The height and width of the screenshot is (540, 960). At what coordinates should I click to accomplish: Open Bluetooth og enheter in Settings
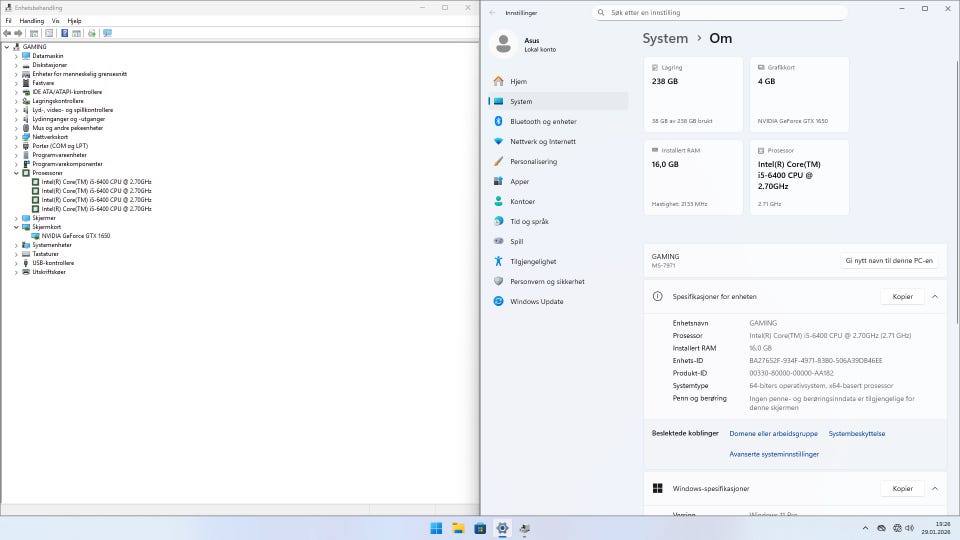click(x=558, y=121)
